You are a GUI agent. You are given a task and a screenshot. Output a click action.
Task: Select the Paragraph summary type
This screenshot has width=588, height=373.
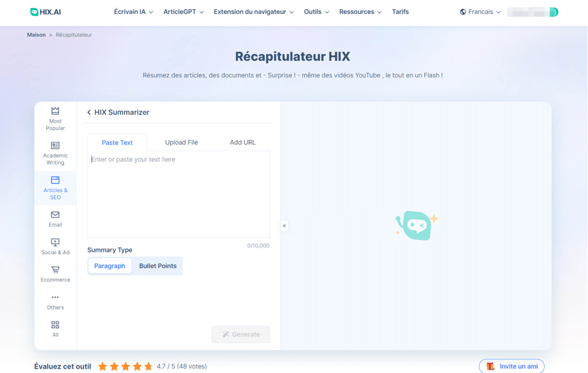click(110, 266)
